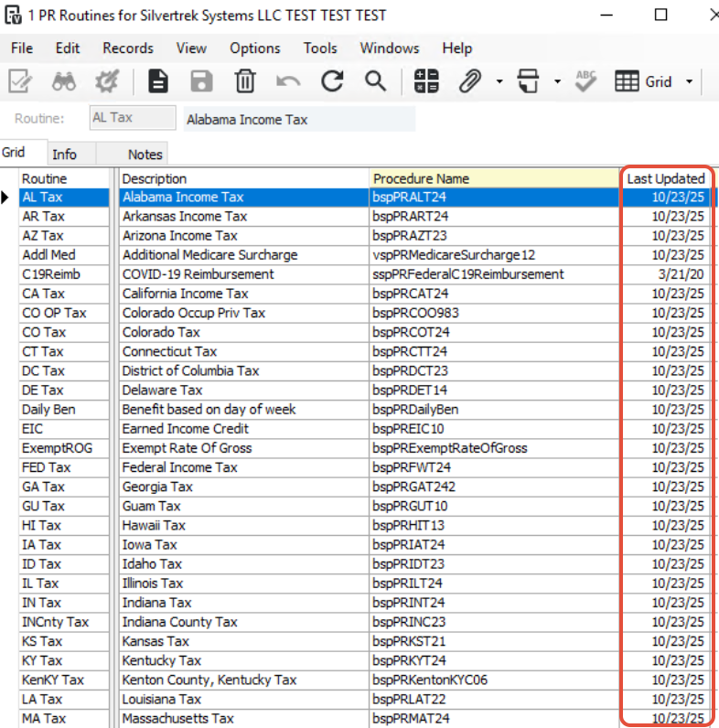
Task: Click Kenton County, Kentucky Tax description
Action: (x=244, y=680)
